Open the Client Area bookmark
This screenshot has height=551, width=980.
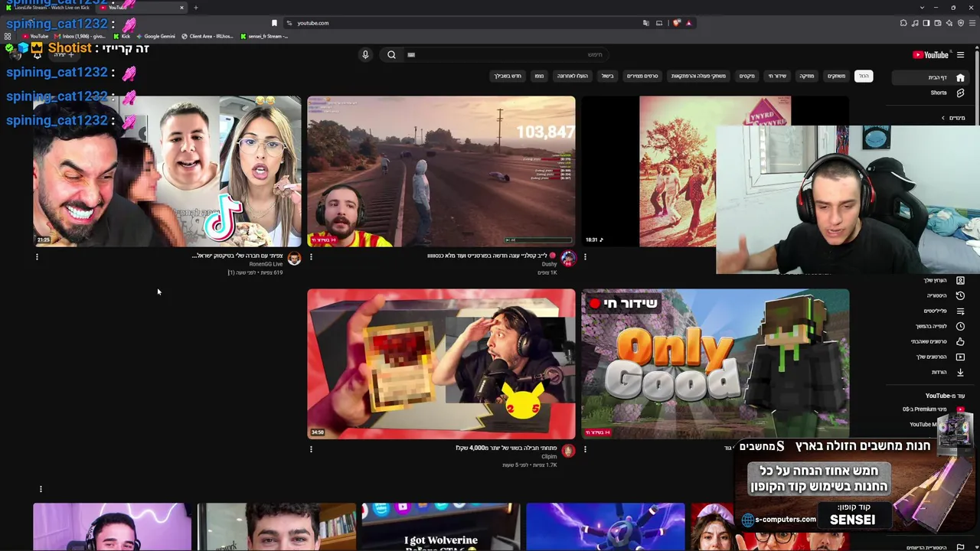pyautogui.click(x=207, y=36)
